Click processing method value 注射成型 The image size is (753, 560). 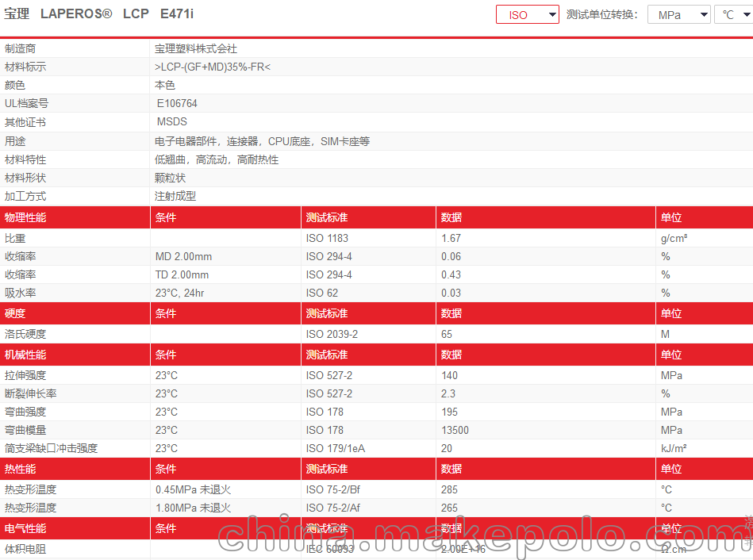click(x=175, y=197)
